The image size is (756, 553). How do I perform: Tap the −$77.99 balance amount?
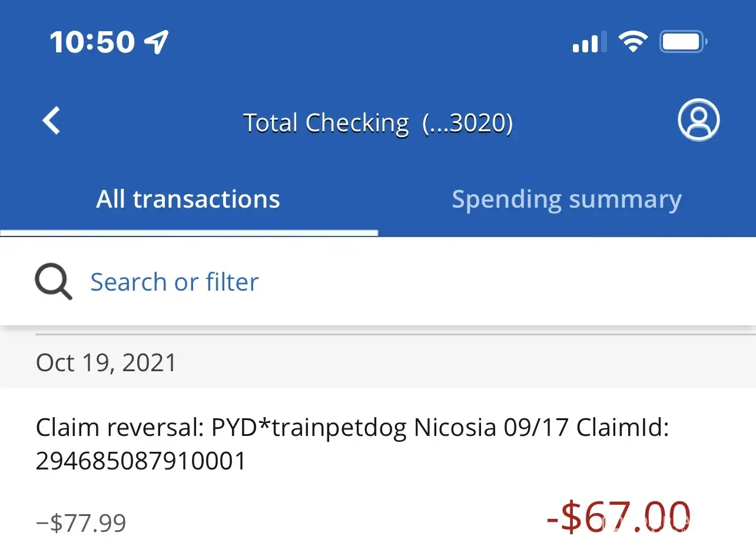81,523
